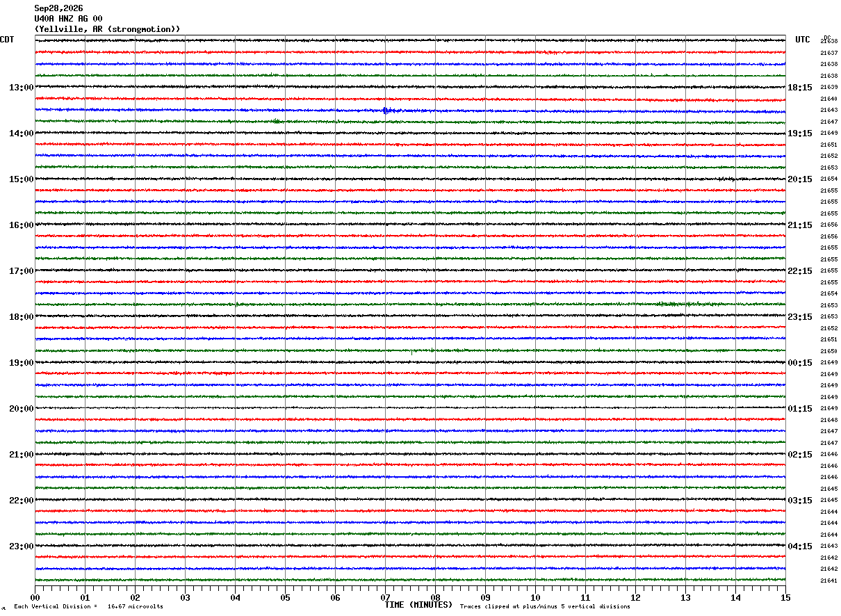The height and width of the screenshot is (616, 841).
Task: Click the green trace spike near minute 12.5
Action: click(x=671, y=304)
